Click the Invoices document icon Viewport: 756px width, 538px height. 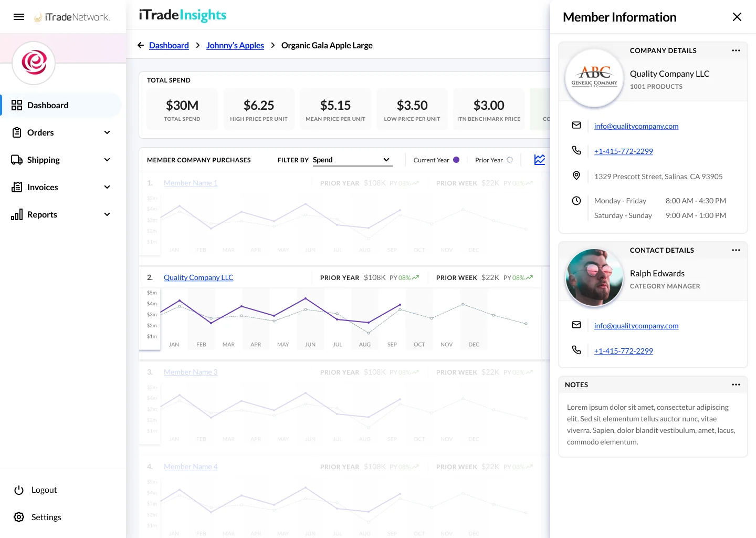click(17, 187)
